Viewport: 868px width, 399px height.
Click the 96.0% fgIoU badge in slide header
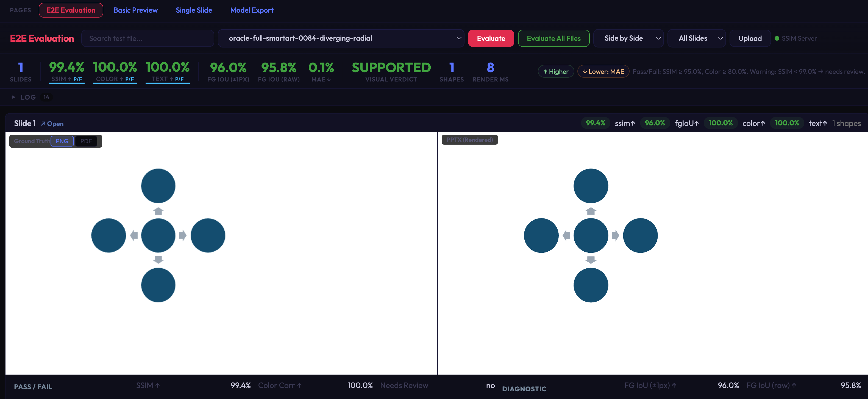pyautogui.click(x=655, y=123)
